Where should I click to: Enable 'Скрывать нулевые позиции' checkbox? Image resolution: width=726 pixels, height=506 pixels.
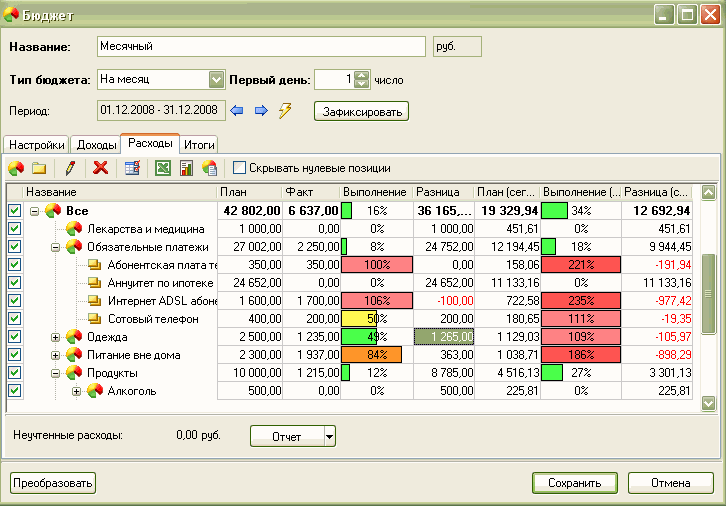point(239,168)
